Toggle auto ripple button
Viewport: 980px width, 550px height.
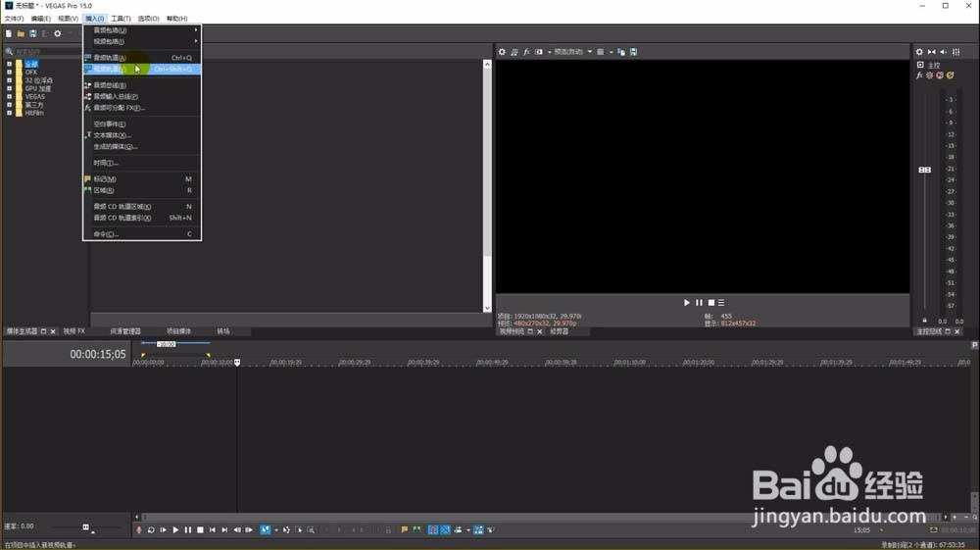458,530
